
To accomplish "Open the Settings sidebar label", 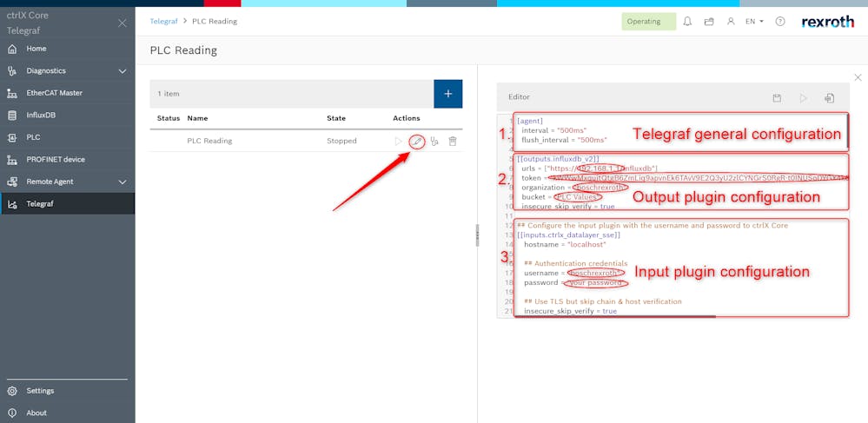I will 41,391.
